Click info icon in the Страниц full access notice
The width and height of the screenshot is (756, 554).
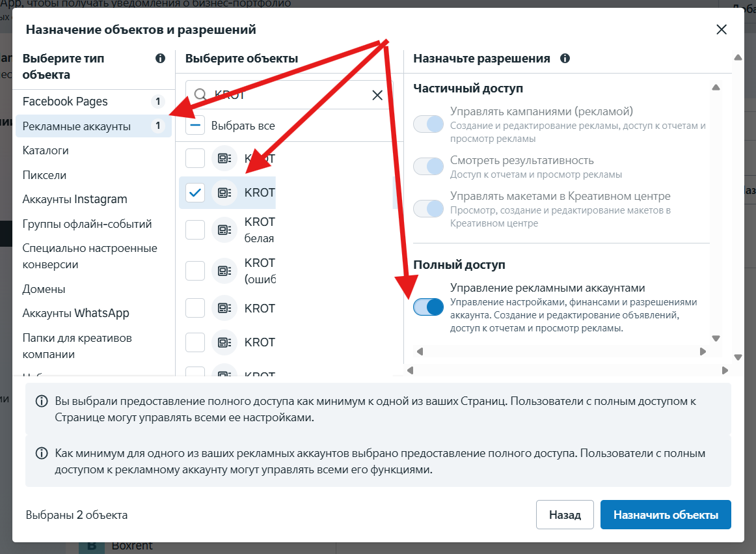tap(42, 401)
